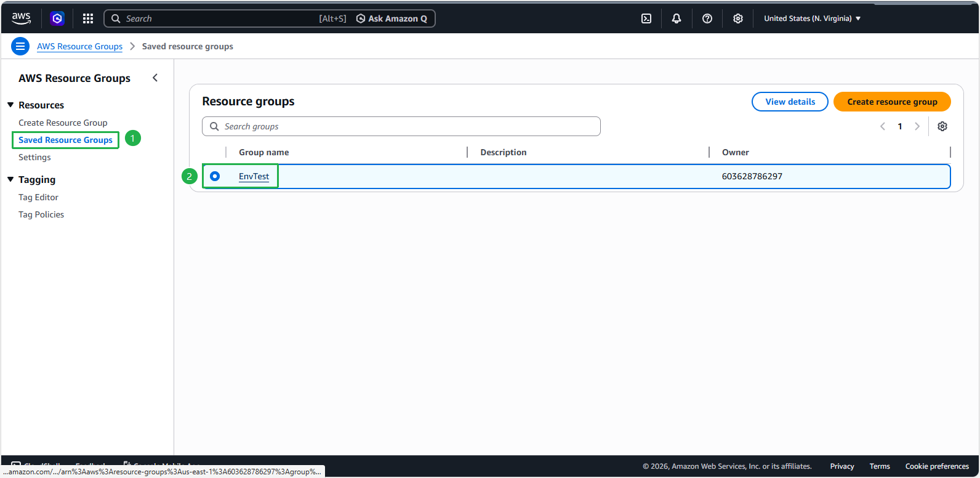
Task: Select the EnvTest row radio button
Action: [215, 176]
